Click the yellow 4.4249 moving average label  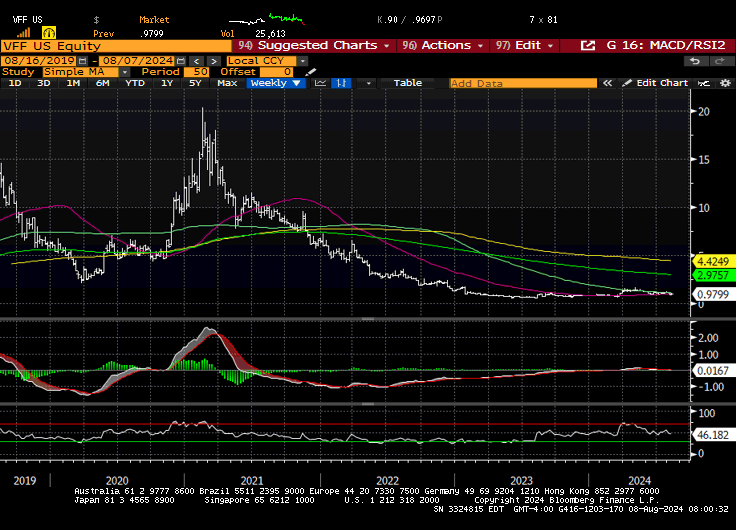(x=713, y=261)
